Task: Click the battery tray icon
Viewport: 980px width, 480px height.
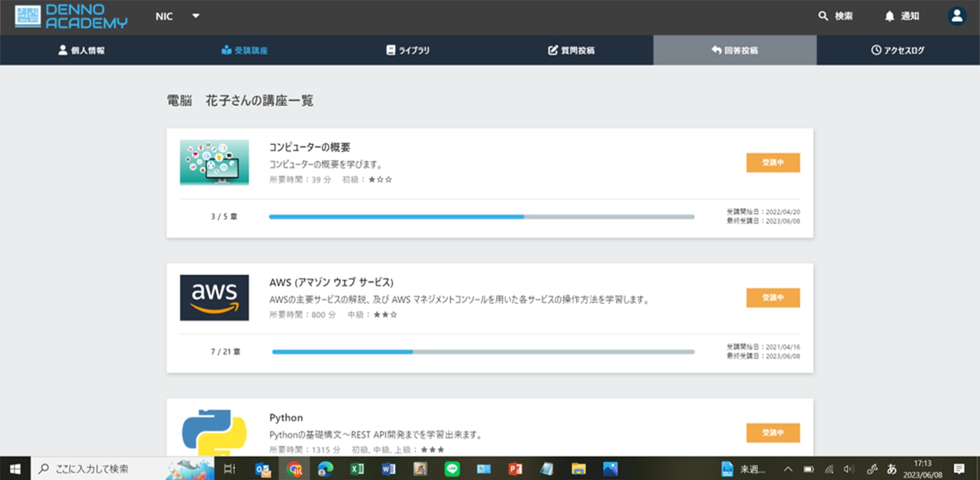Action: 808,469
